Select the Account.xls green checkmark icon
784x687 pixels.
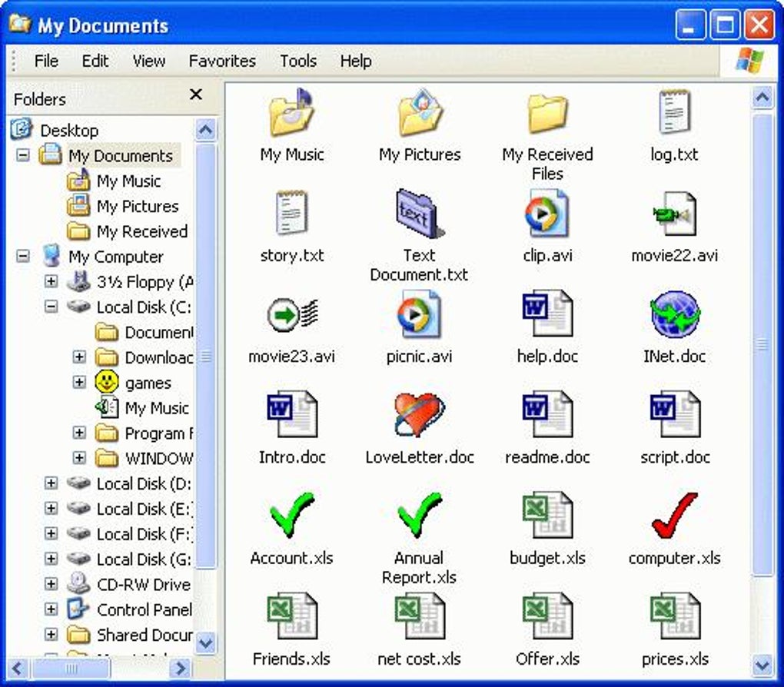point(291,516)
